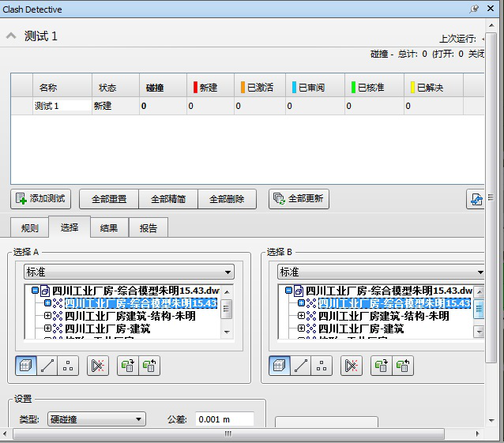The image size is (504, 443).
Task: Open the 标准 dropdown in Selection A
Action: 129,272
